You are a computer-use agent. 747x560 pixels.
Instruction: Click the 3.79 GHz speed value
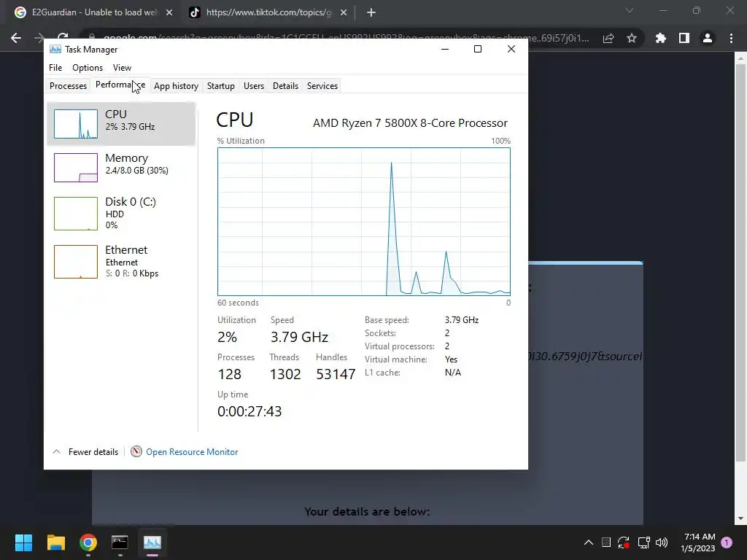[x=299, y=337]
